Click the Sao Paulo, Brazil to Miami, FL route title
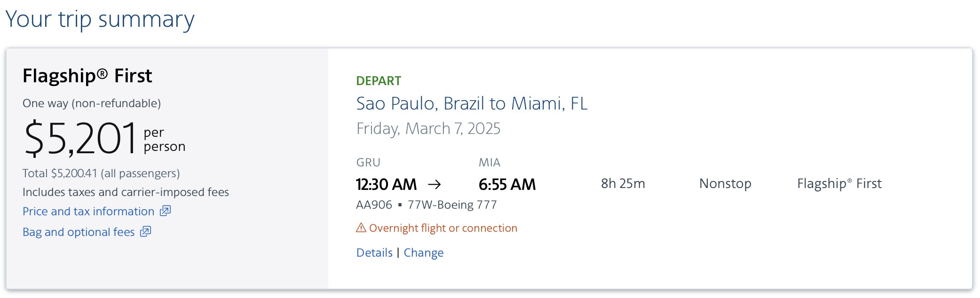 pos(472,103)
